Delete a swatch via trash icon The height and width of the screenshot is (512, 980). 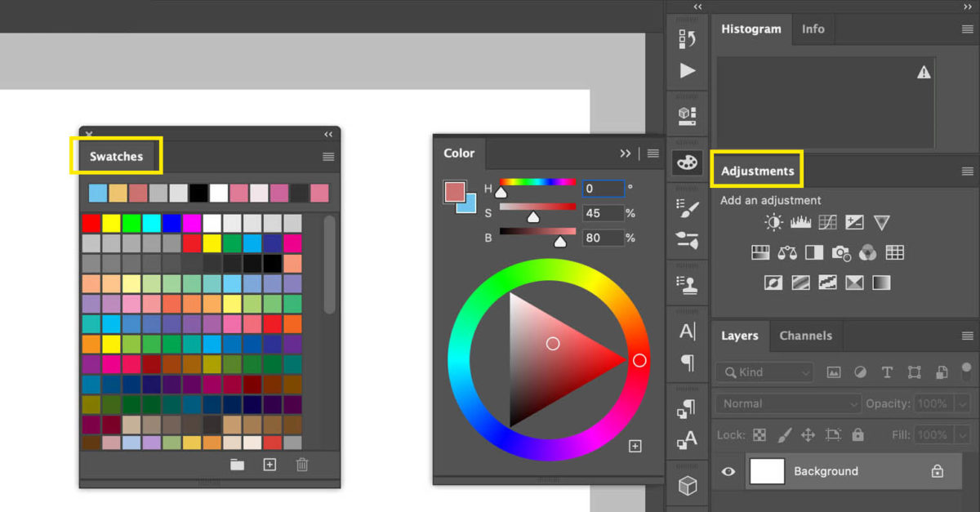tap(302, 465)
